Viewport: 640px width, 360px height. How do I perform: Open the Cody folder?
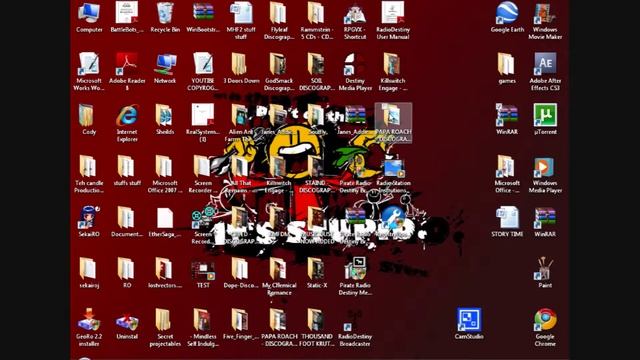tap(87, 115)
